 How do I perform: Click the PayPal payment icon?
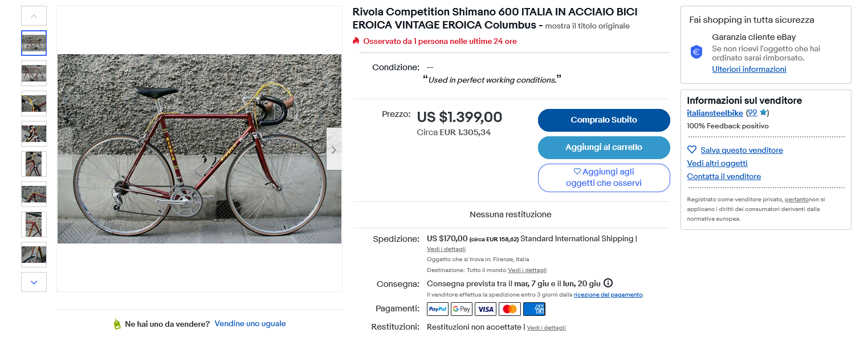[438, 309]
